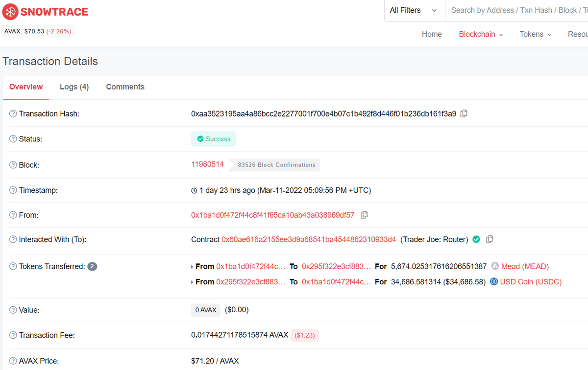Click the Mead token logo icon
Screen dimensions: 588x370
[x=495, y=267]
